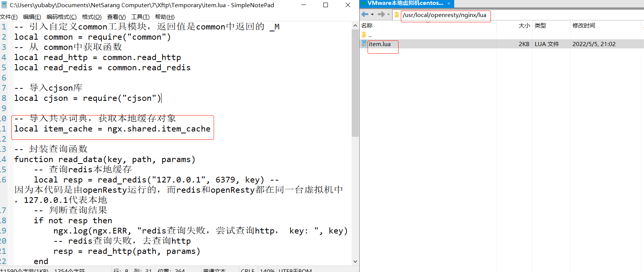Click the folder icon beside the path field
The width and height of the screenshot is (644, 272).
pos(396,15)
